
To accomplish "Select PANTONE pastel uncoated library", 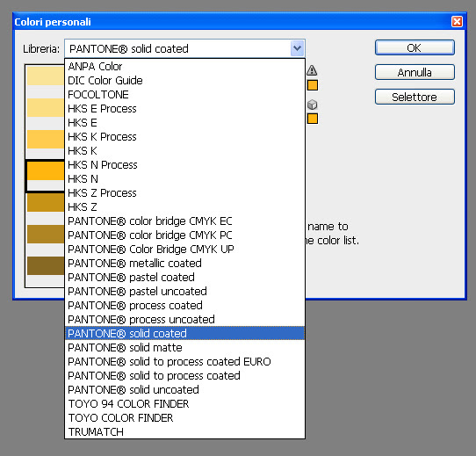I will pyautogui.click(x=184, y=292).
